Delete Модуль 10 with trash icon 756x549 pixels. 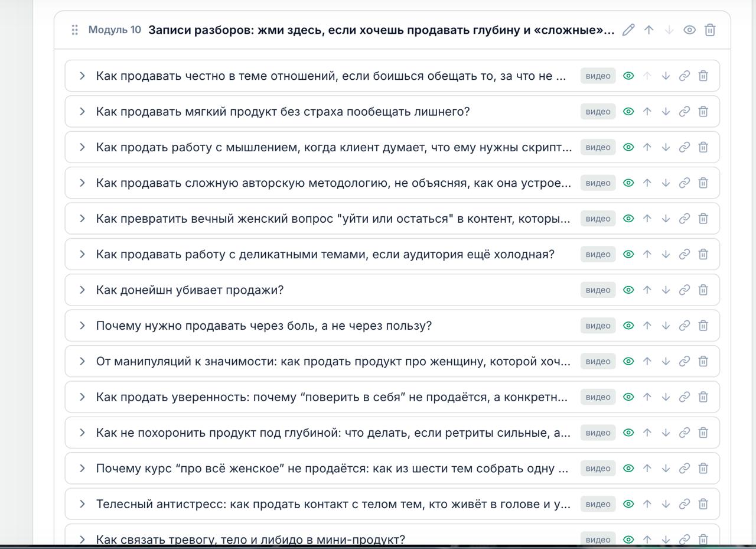[710, 30]
